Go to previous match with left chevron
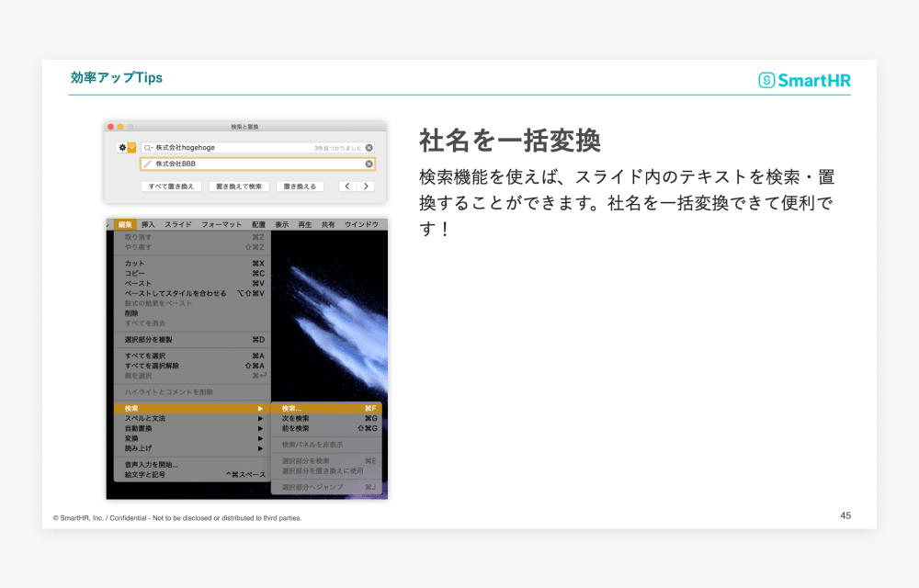The width and height of the screenshot is (919, 588). pyautogui.click(x=346, y=187)
